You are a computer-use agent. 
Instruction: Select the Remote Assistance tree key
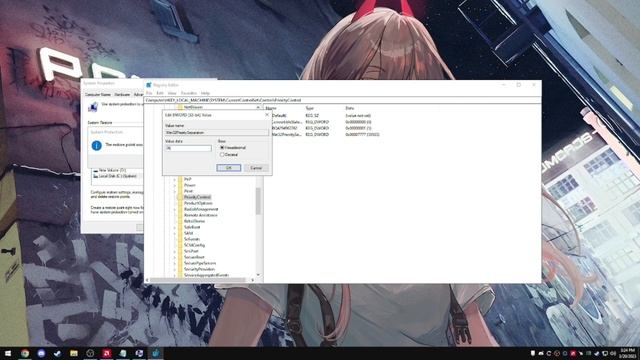tap(200, 215)
